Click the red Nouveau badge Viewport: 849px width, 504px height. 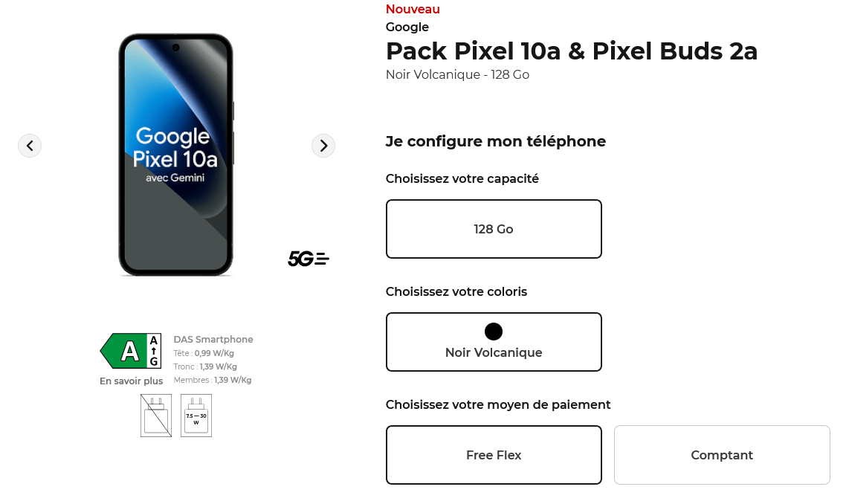(413, 10)
